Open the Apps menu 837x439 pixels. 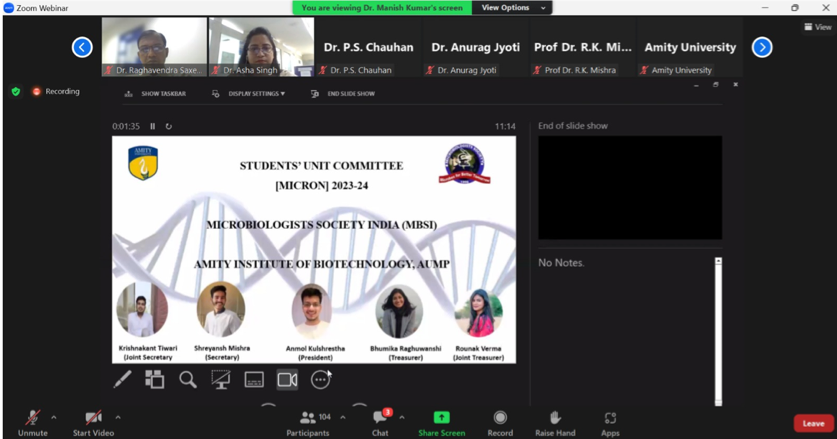(610, 423)
